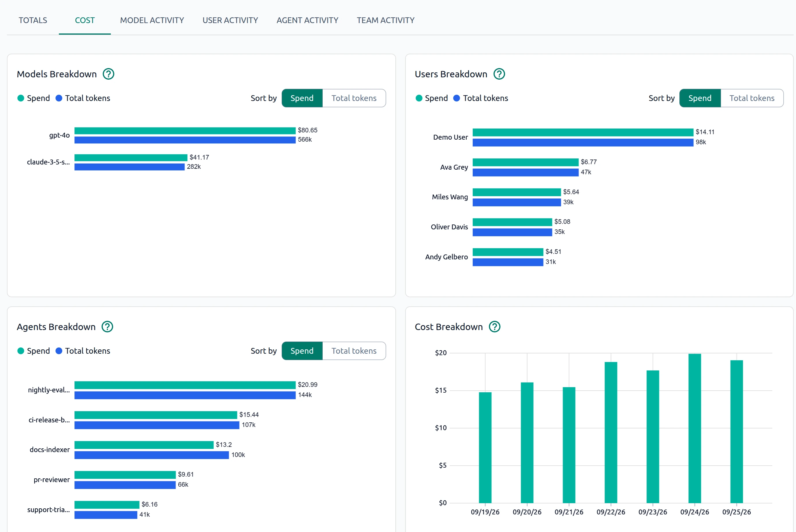The image size is (796, 532).
Task: Toggle Spend legend dot in Agents Breakdown
Action: coord(21,351)
